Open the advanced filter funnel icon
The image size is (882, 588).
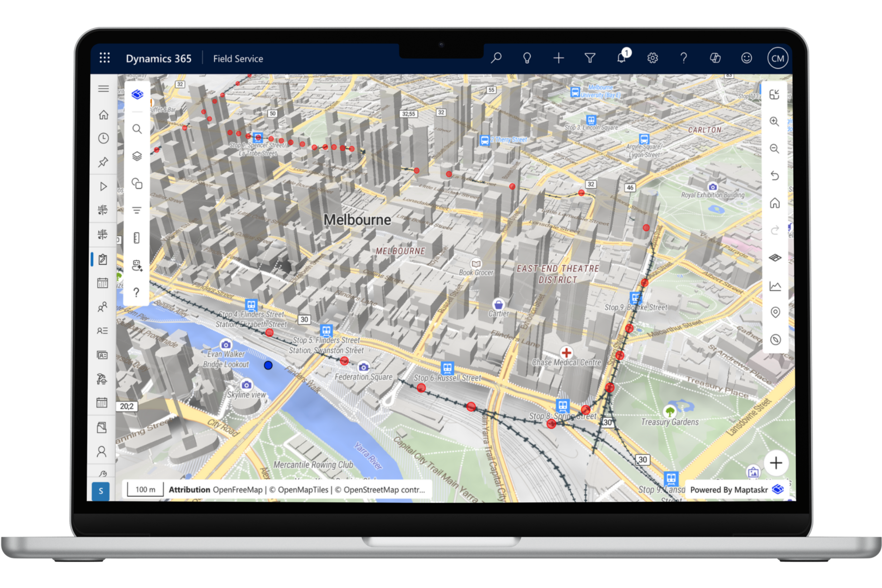click(x=590, y=58)
